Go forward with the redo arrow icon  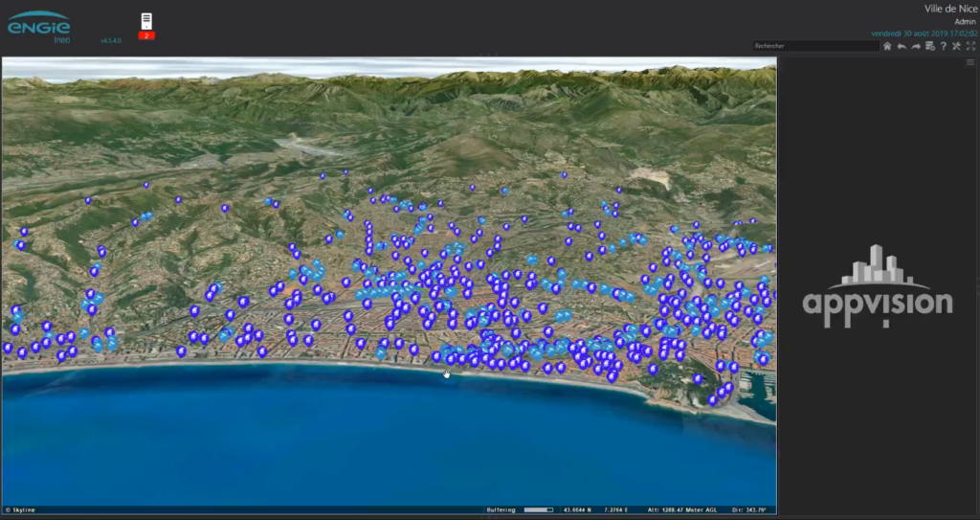click(916, 46)
